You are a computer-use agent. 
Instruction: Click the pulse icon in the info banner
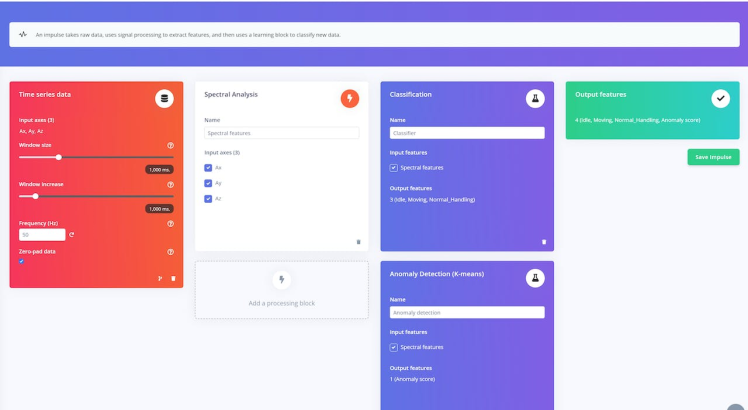click(23, 34)
